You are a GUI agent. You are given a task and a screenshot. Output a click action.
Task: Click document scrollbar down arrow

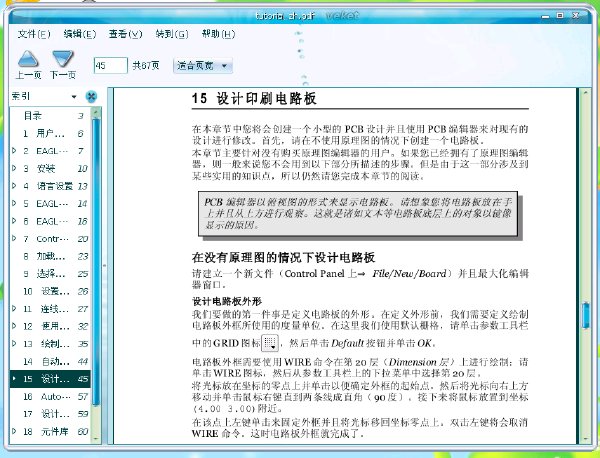pos(585,439)
